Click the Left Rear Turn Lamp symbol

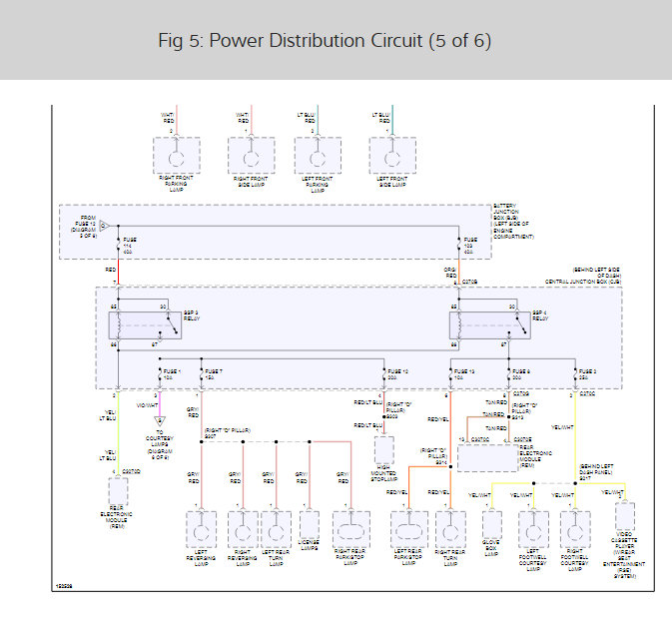coord(276,529)
